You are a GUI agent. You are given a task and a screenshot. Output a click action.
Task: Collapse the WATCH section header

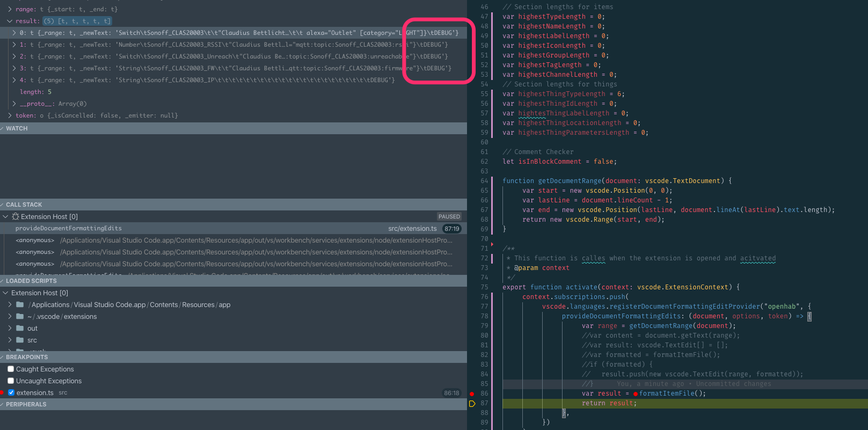[x=234, y=128]
